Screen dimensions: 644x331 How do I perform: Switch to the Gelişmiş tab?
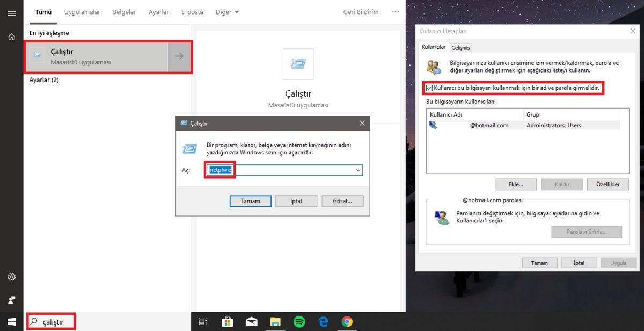click(460, 47)
